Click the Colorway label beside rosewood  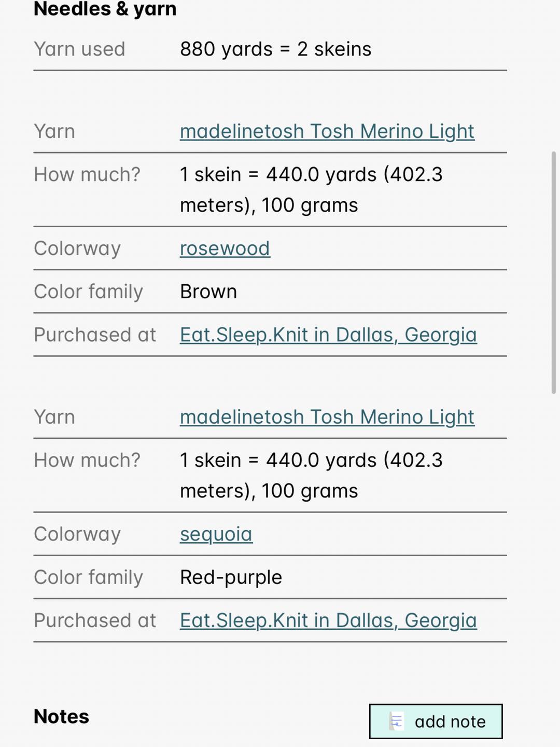77,248
